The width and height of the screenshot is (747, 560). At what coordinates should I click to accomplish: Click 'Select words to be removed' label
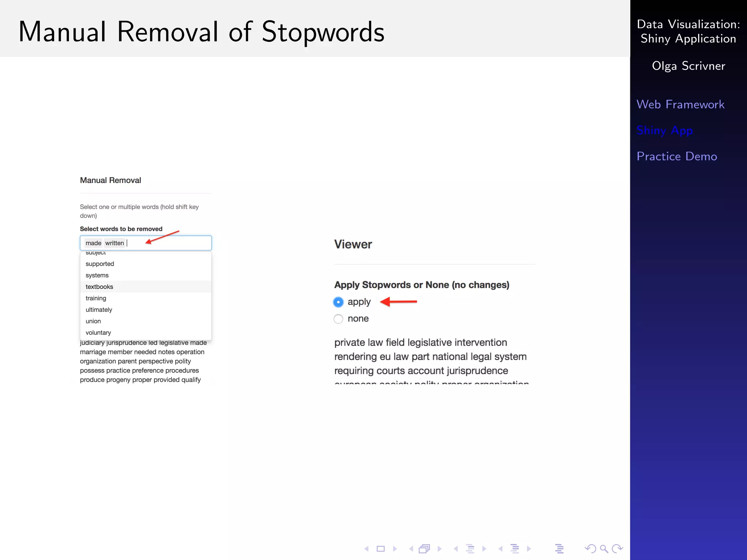(x=121, y=229)
